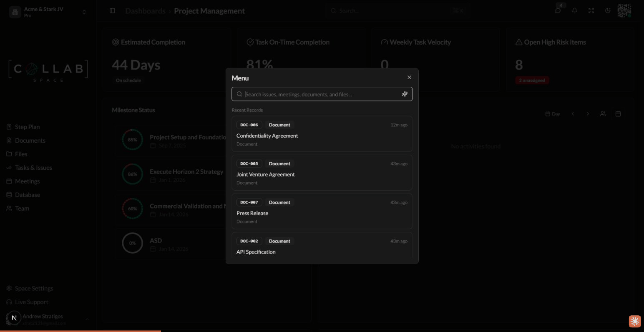Click the search issues and documents input field
644x332 pixels.
[x=321, y=94]
